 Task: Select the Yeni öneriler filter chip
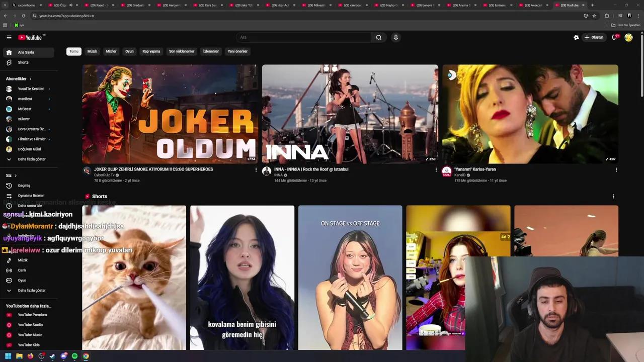pos(237,51)
